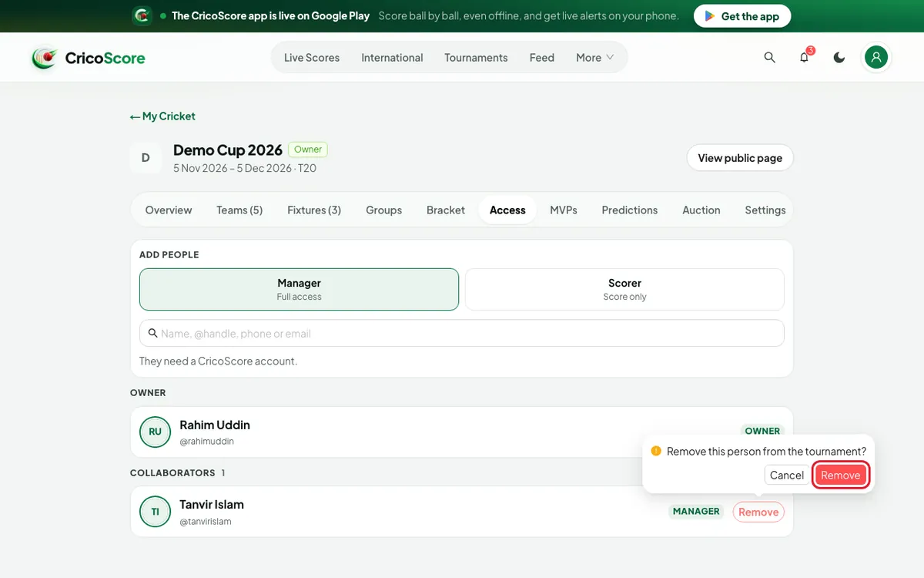Open the MVPs tab

564,210
